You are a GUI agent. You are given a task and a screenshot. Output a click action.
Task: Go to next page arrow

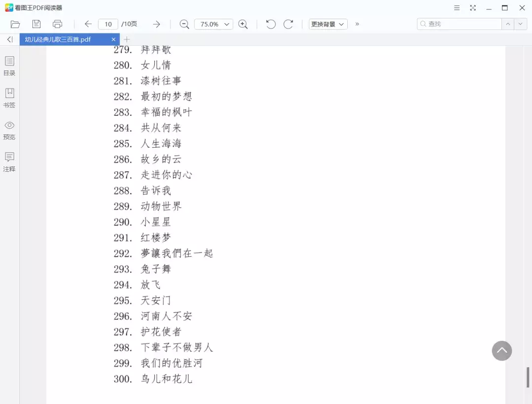click(156, 24)
